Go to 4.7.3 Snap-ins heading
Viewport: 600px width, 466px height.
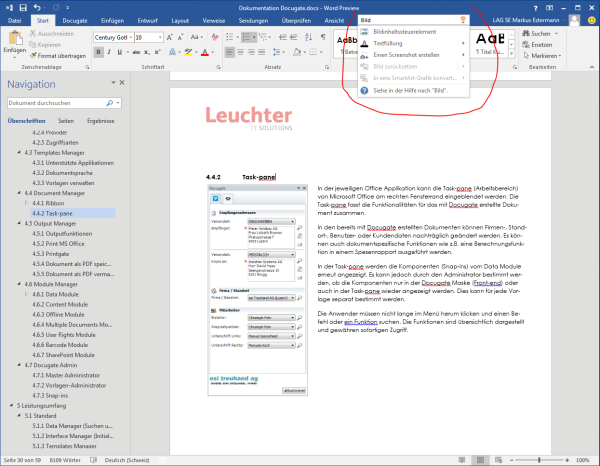click(50, 395)
